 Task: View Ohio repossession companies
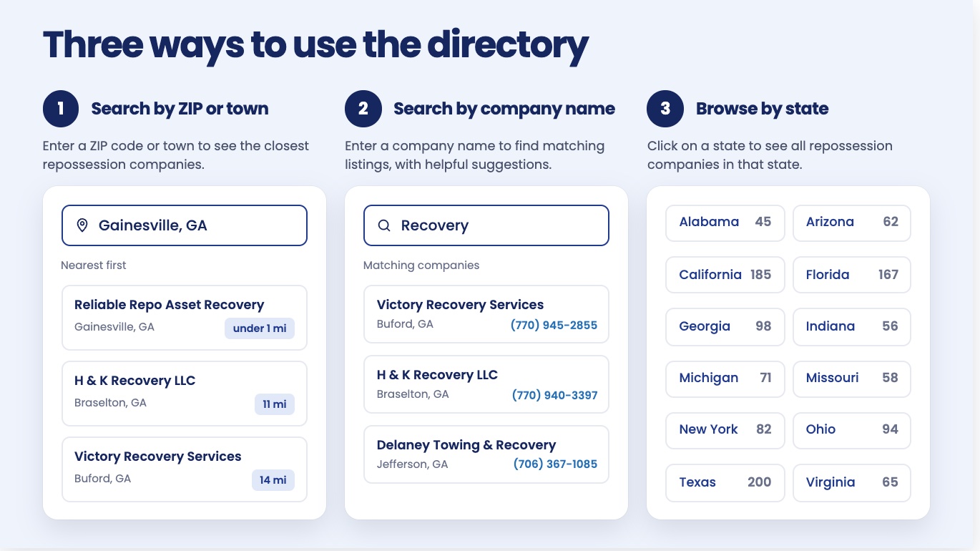pos(852,430)
